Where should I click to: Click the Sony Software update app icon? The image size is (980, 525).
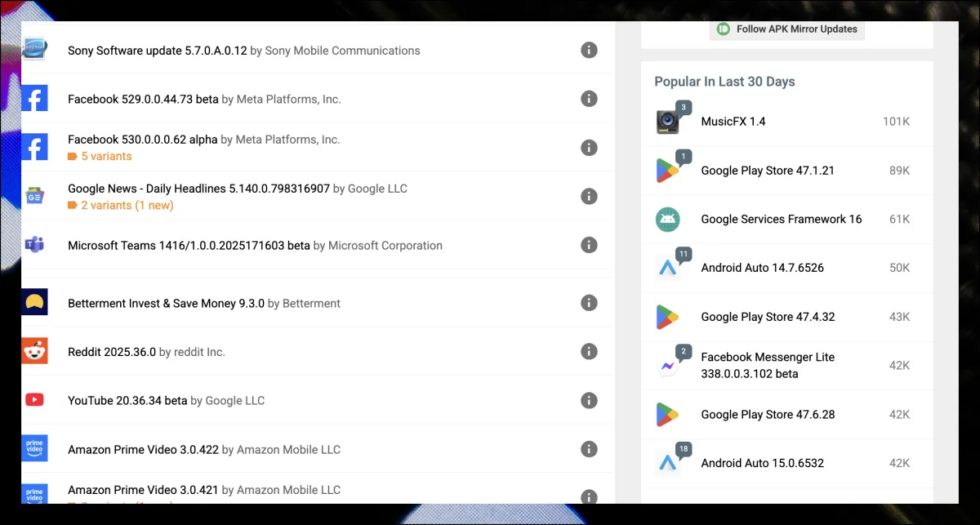(x=35, y=50)
